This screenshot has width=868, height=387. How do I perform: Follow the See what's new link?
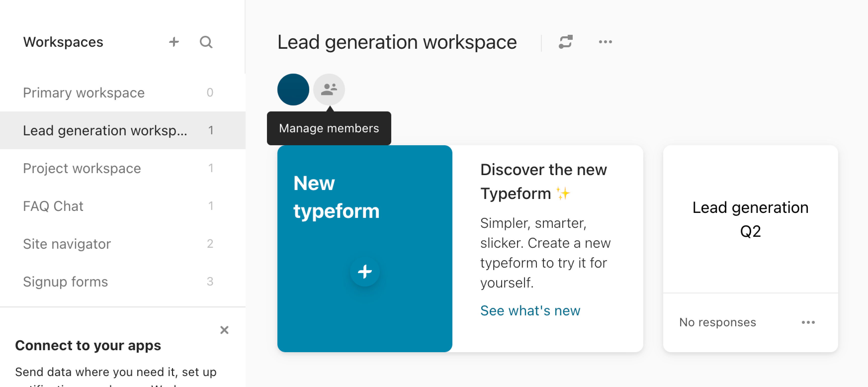coord(530,310)
